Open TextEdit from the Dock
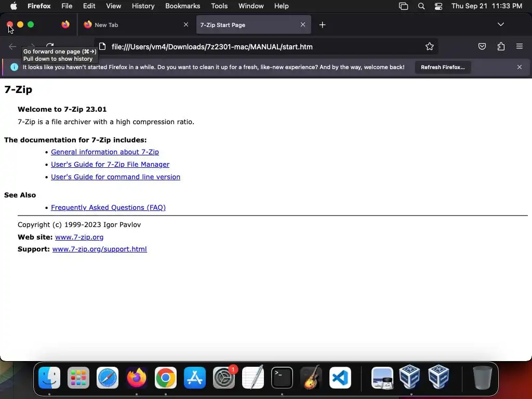The height and width of the screenshot is (399, 532). click(x=253, y=377)
